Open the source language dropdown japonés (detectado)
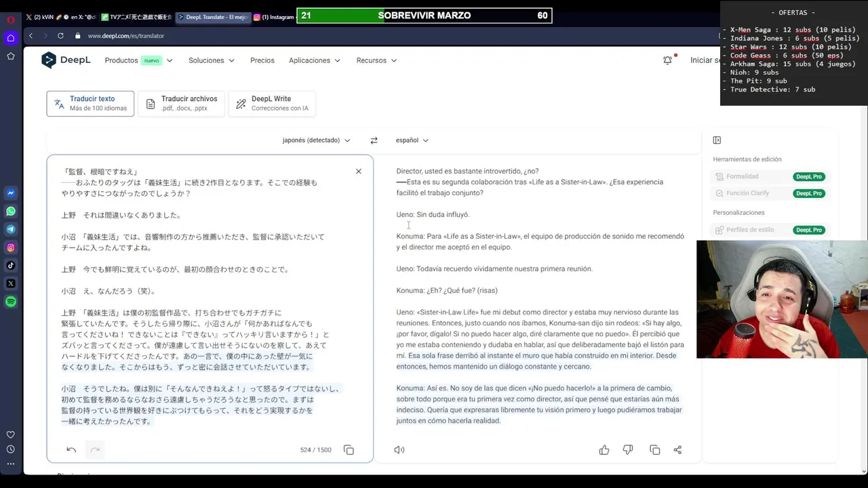This screenshot has width=868, height=488. tap(316, 140)
